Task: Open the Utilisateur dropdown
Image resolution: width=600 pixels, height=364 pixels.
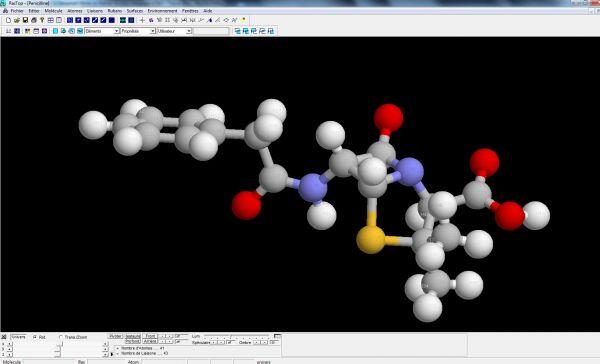Action: [174, 31]
